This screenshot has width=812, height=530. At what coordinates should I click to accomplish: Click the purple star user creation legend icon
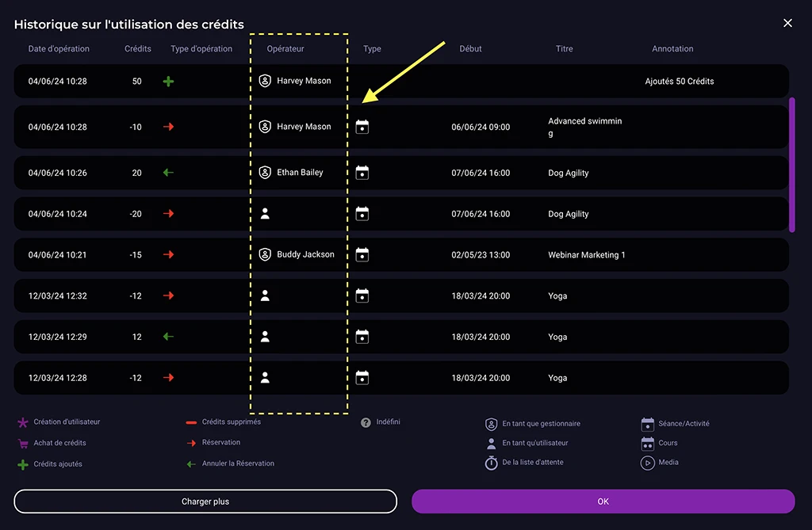pyautogui.click(x=23, y=423)
